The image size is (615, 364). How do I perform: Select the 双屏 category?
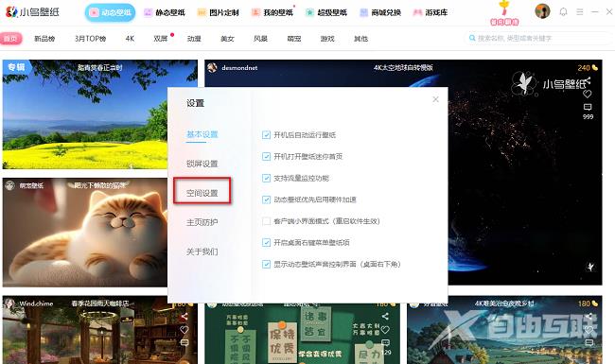161,39
